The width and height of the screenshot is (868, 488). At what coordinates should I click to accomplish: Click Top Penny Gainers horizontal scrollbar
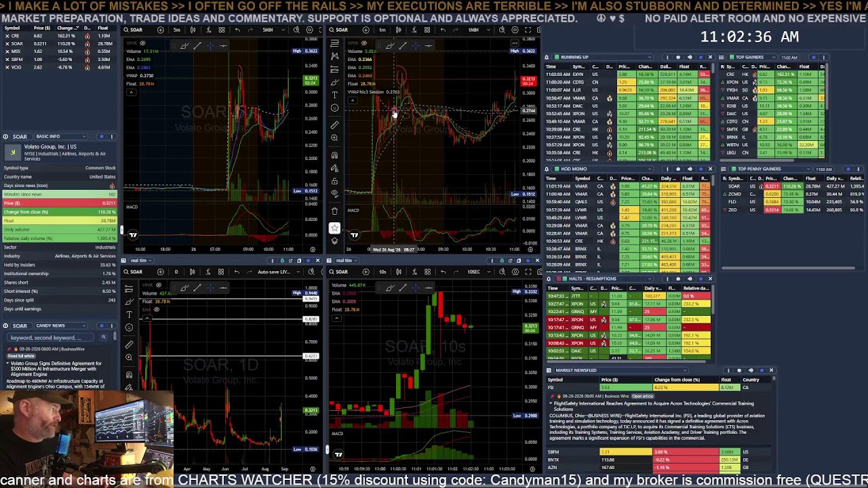[788, 268]
